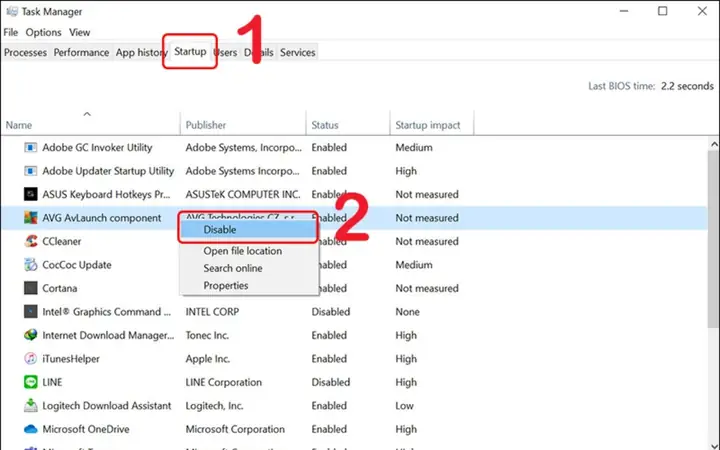Click the iTunesHelper icon

(30, 358)
